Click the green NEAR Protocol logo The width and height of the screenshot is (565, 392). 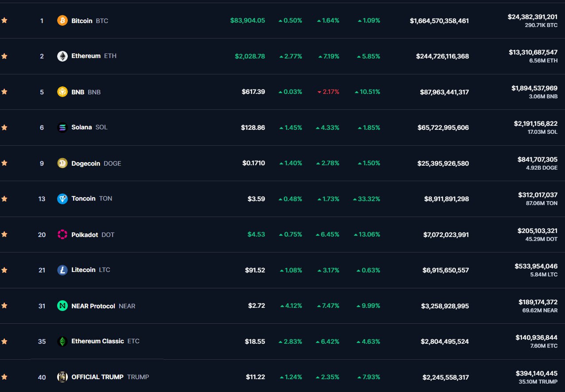62,306
